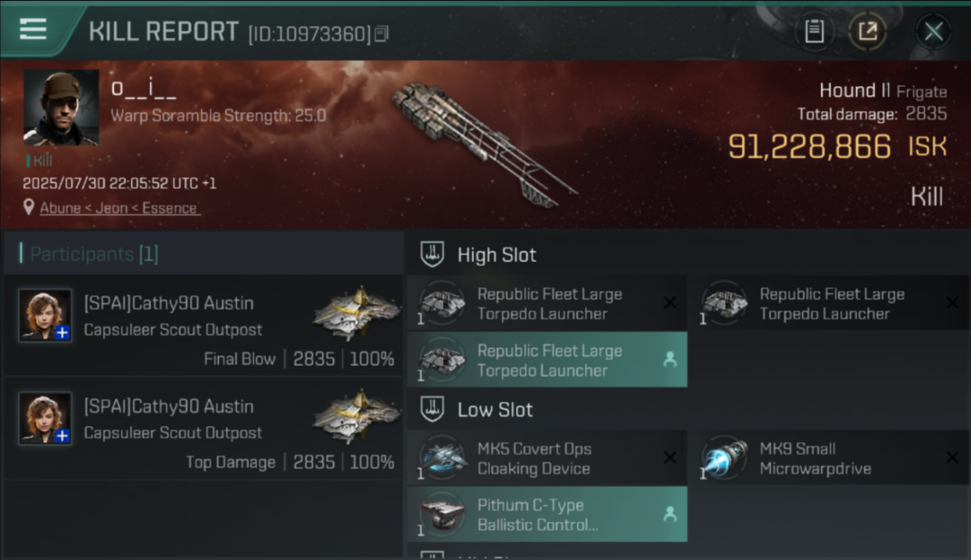The width and height of the screenshot is (971, 560).
Task: Select the Pithum C-Type Ballistic Control module
Action: point(547,514)
